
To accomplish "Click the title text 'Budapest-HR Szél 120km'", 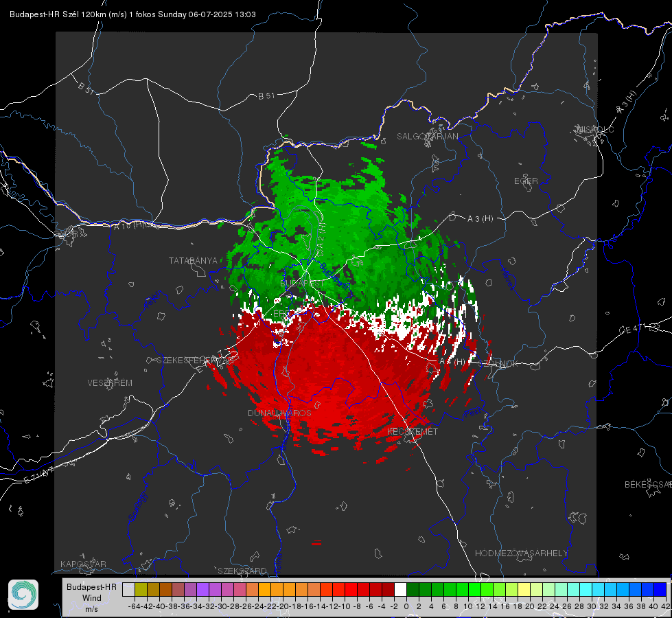I will (x=58, y=14).
